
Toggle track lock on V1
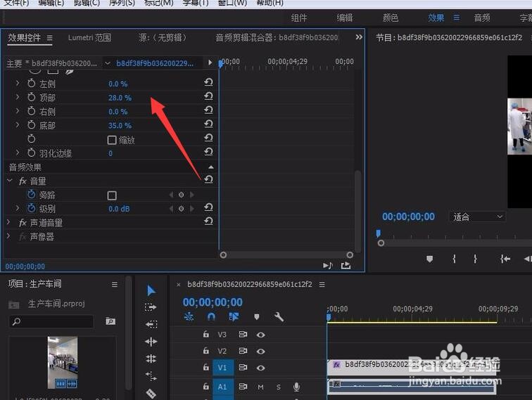tap(206, 367)
